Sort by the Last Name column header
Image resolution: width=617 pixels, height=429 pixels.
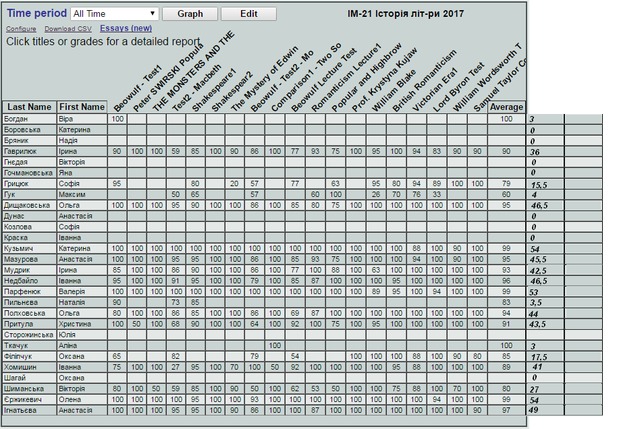tap(30, 107)
